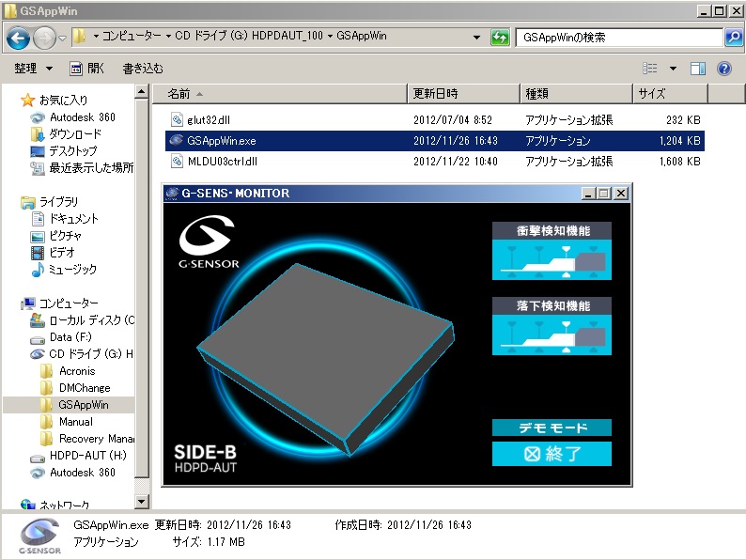The height and width of the screenshot is (560, 746).
Task: Sort by the 種類 column header
Action: point(577,94)
